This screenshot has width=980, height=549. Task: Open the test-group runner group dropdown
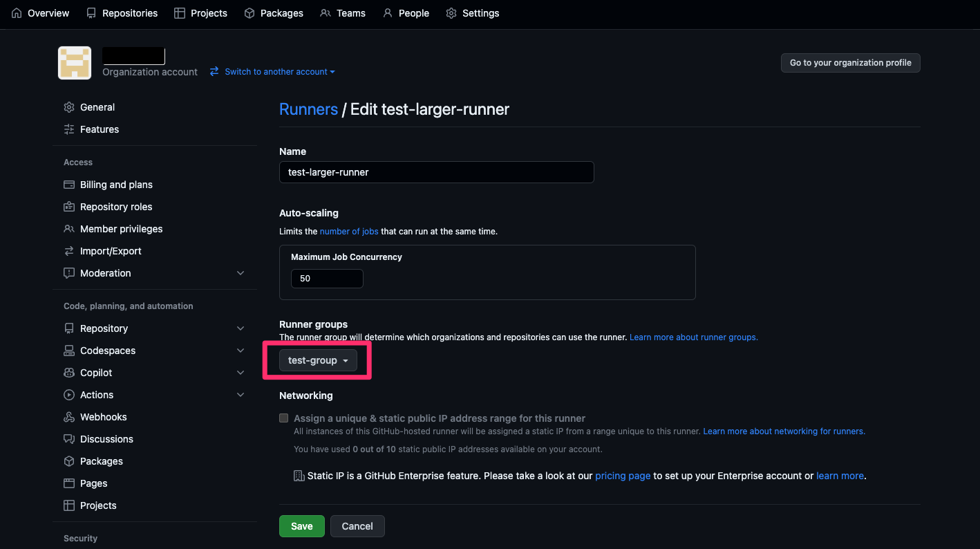coord(318,360)
